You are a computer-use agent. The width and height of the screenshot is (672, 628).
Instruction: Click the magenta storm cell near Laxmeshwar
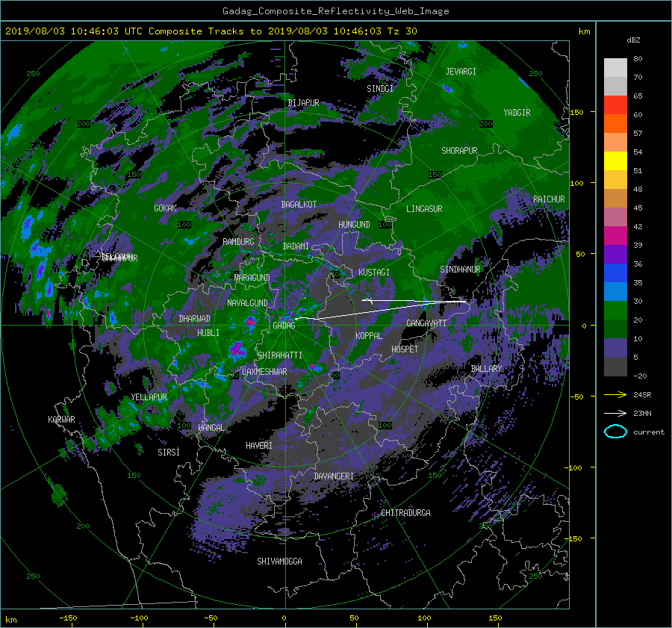click(236, 349)
